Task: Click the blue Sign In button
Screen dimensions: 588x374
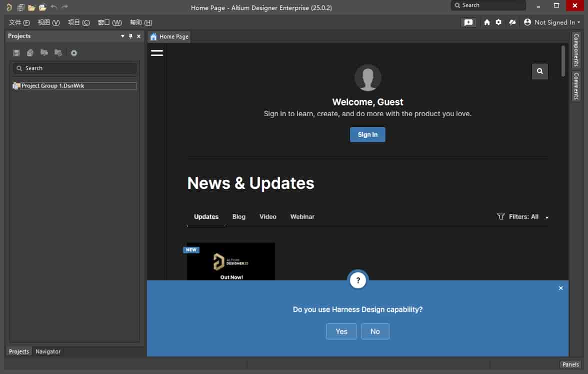Action: tap(367, 135)
